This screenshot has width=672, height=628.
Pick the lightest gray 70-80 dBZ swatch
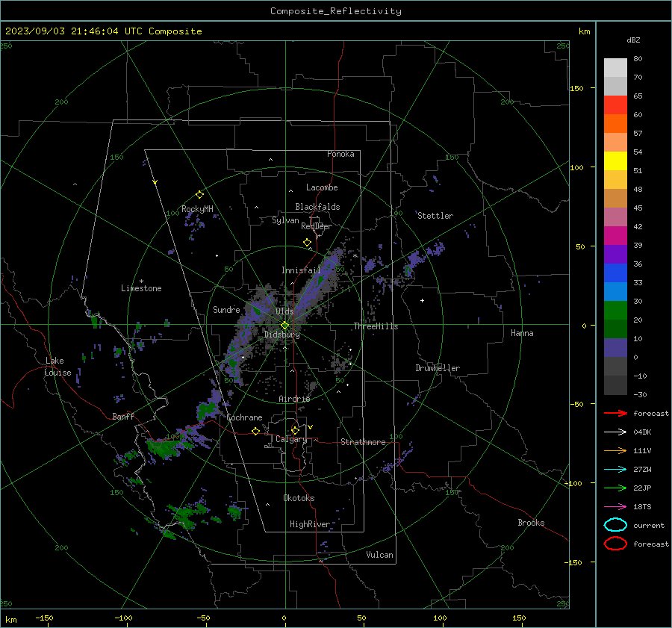click(615, 68)
